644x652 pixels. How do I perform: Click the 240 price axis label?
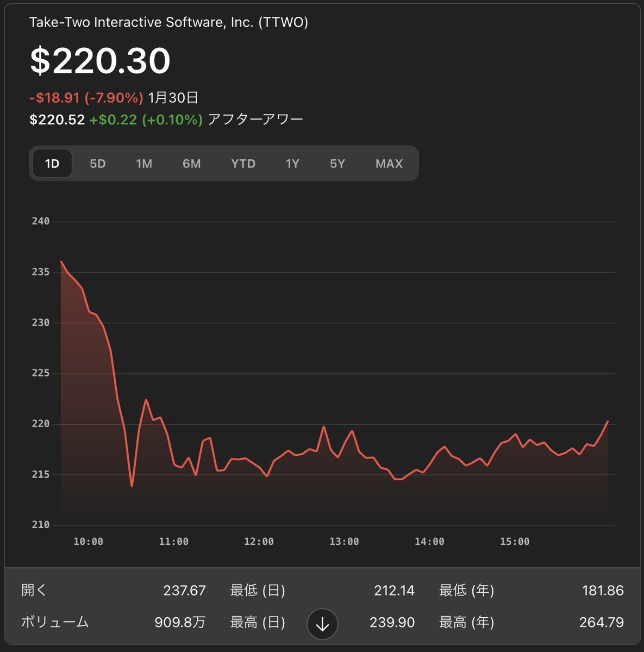point(41,221)
